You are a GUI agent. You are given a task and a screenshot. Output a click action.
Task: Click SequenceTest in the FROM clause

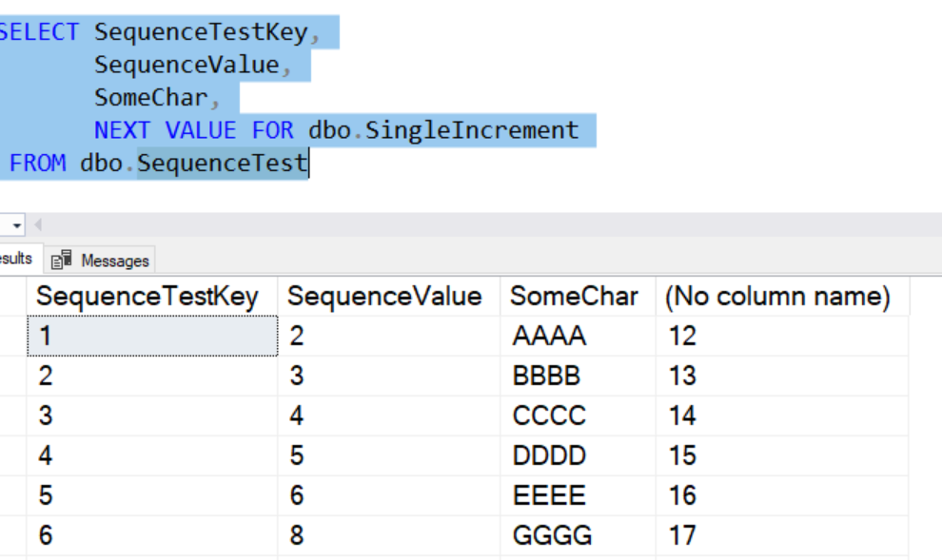(222, 164)
